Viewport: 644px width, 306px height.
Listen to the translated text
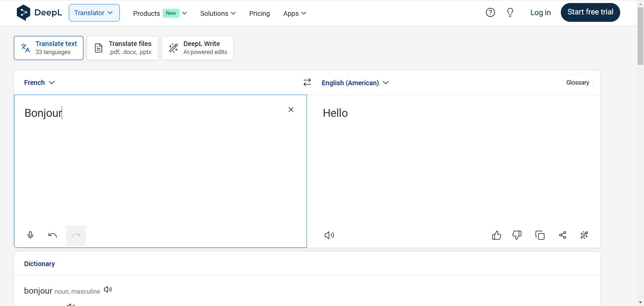[x=329, y=235]
